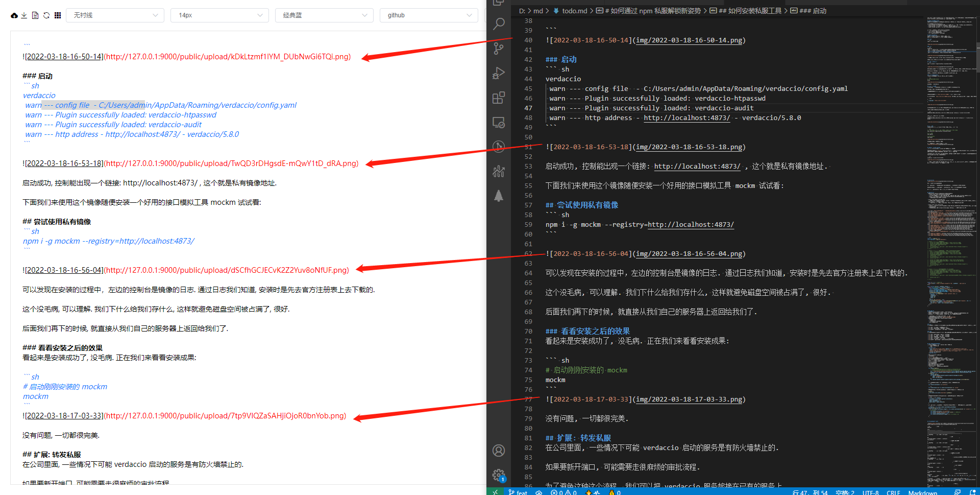Click the kDkLtzmf1IYM upload URL in left editor
The image size is (980, 495).
click(228, 57)
